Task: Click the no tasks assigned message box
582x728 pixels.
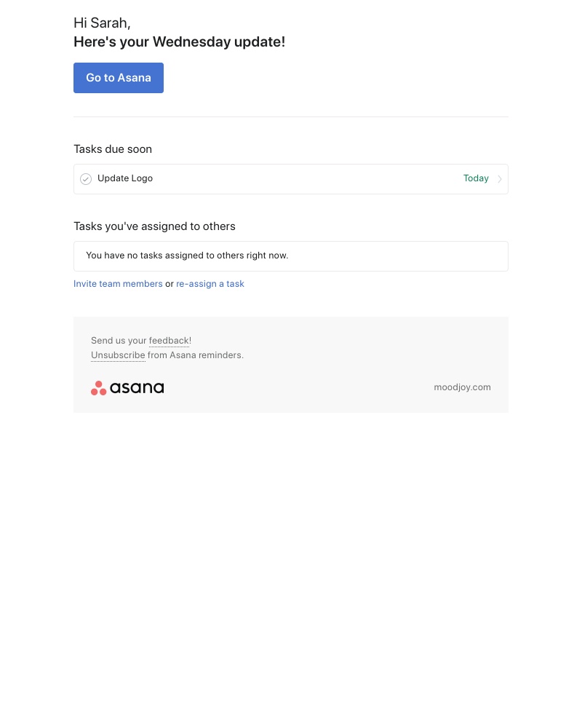Action: (x=291, y=256)
